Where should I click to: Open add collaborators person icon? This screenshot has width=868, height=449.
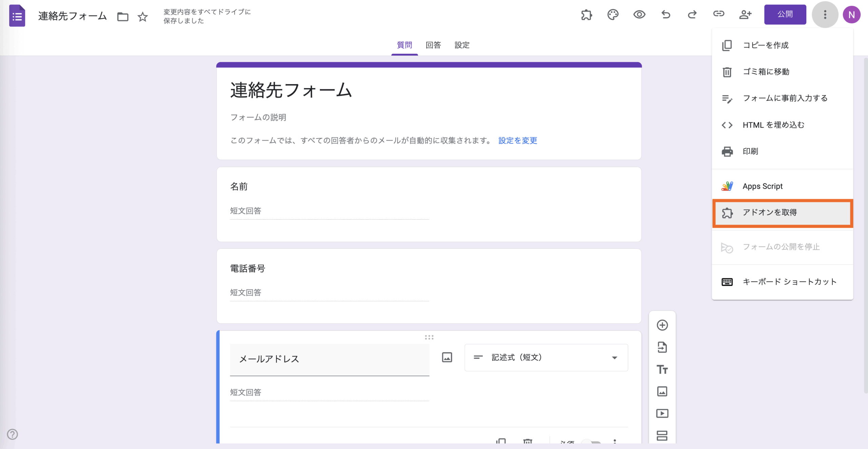pyautogui.click(x=745, y=15)
